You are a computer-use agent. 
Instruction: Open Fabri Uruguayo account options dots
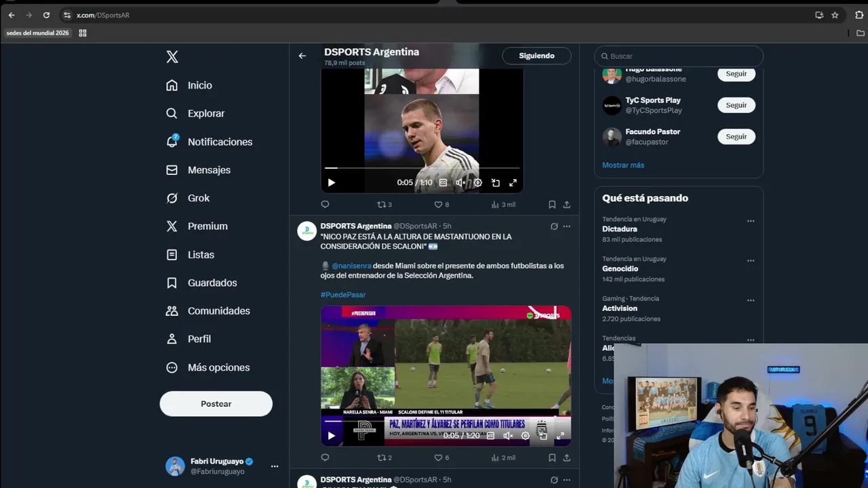tap(275, 466)
